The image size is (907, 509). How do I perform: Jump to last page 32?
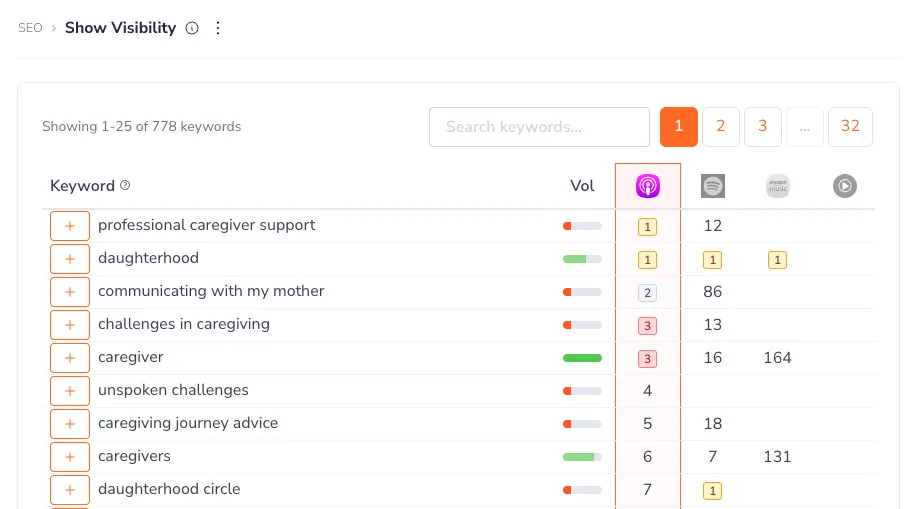(x=850, y=127)
